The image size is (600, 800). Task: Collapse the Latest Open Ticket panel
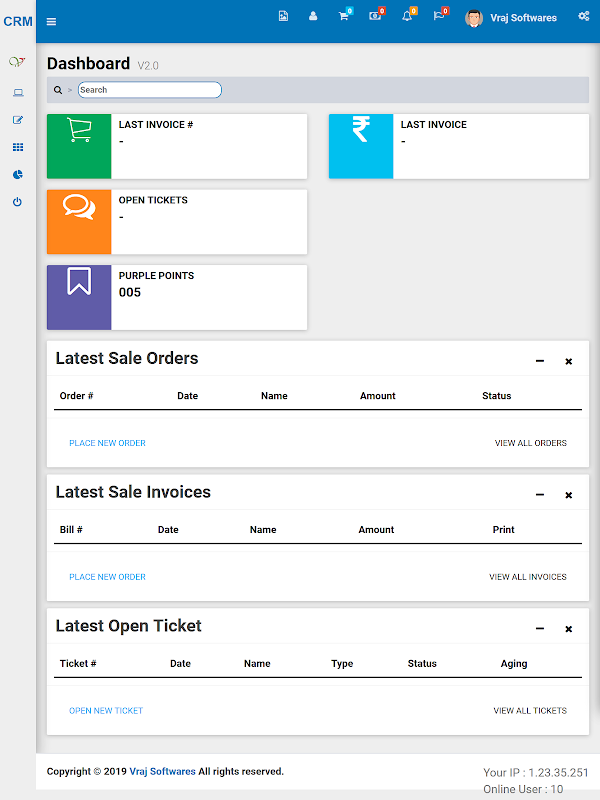pyautogui.click(x=540, y=629)
